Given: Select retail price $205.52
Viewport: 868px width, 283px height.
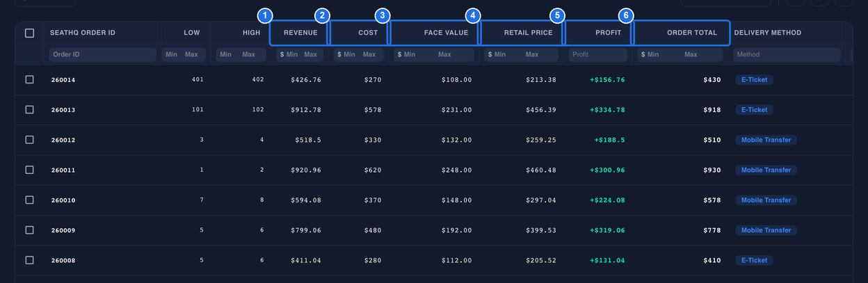Looking at the screenshot, I should [x=541, y=261].
